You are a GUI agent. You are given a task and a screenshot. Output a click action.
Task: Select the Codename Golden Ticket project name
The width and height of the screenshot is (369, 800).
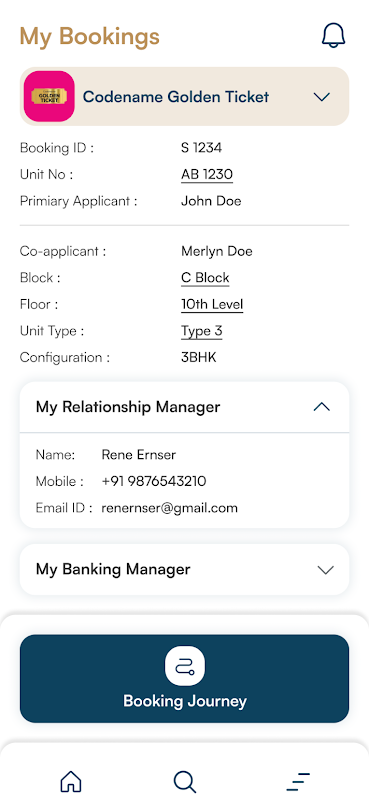coord(176,96)
